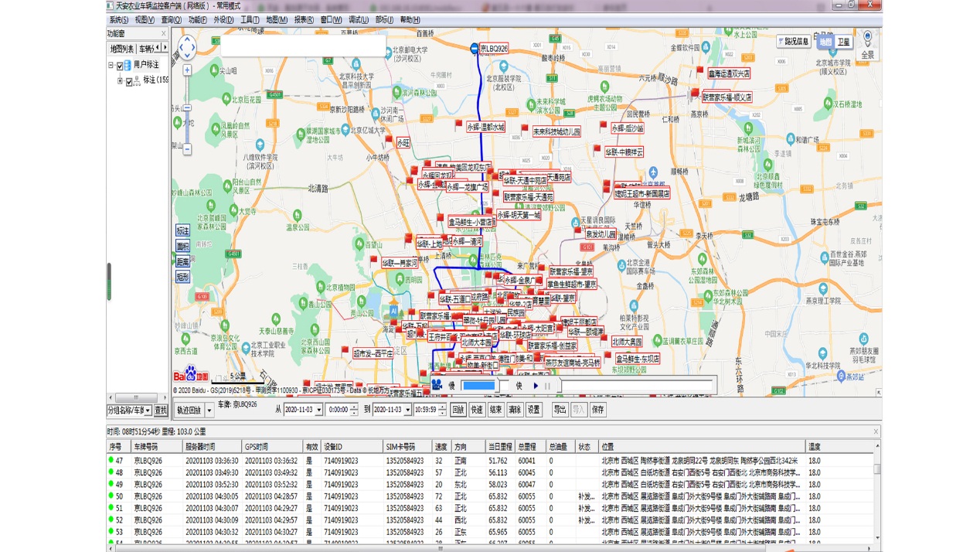
Task: Click the 标注 map annotation tool
Action: tap(182, 231)
